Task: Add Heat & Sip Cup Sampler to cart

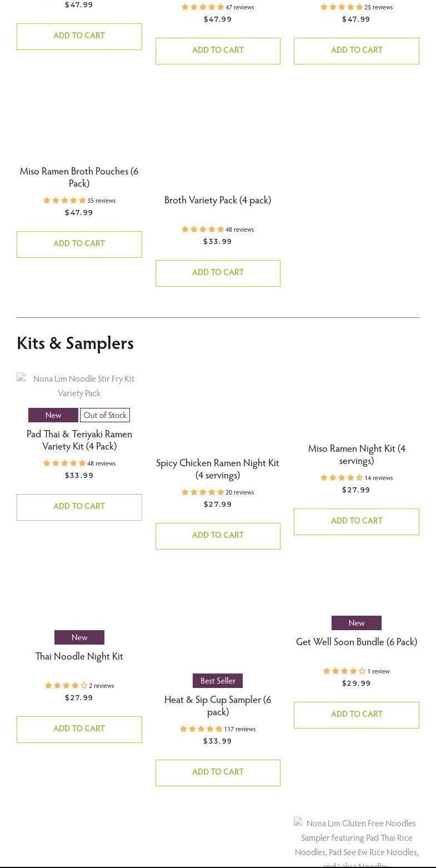Action: (218, 772)
